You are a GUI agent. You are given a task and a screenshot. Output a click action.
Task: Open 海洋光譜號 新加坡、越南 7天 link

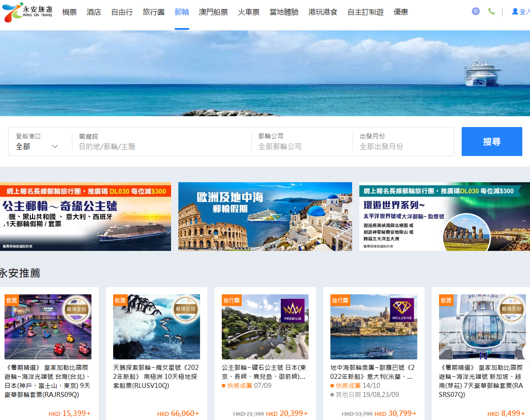481,381
